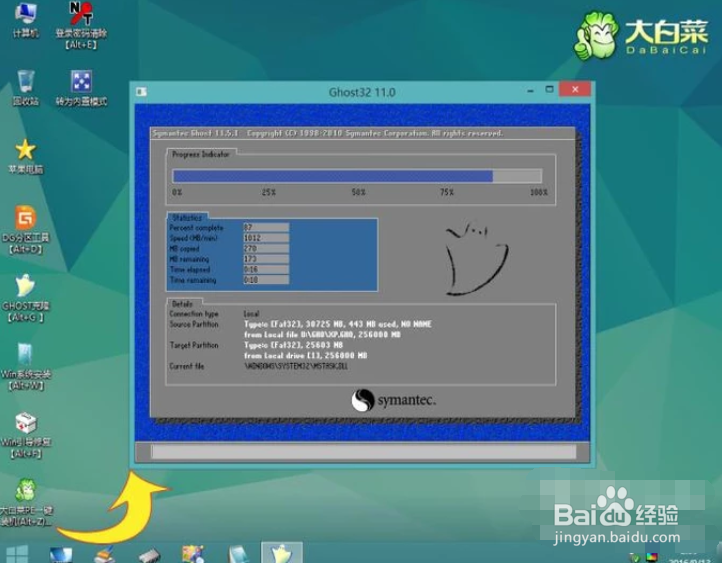Maximize the Ghost32 11.0 window
Image resolution: width=722 pixels, height=563 pixels.
click(549, 89)
